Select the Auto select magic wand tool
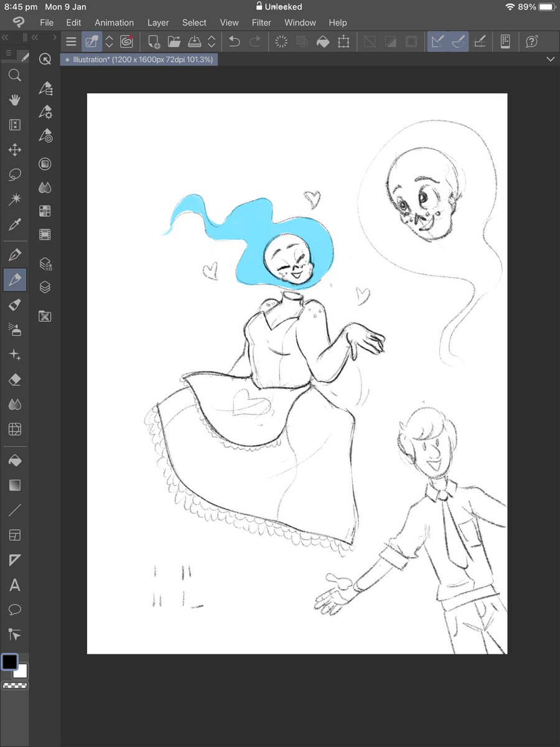This screenshot has height=747, width=560. [15, 200]
